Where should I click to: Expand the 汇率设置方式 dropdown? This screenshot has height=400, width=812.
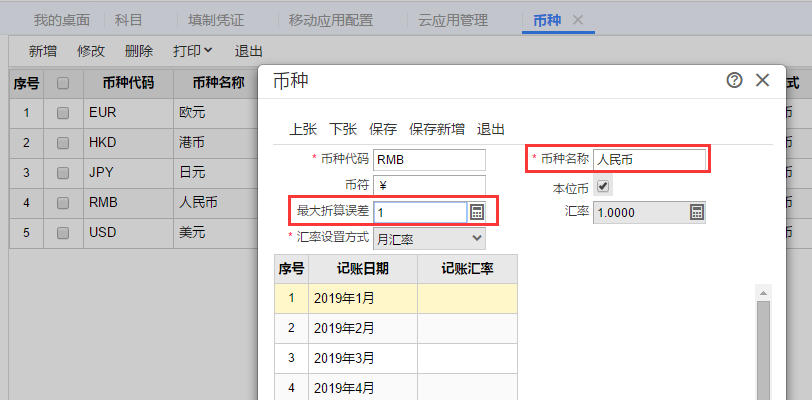(x=429, y=239)
